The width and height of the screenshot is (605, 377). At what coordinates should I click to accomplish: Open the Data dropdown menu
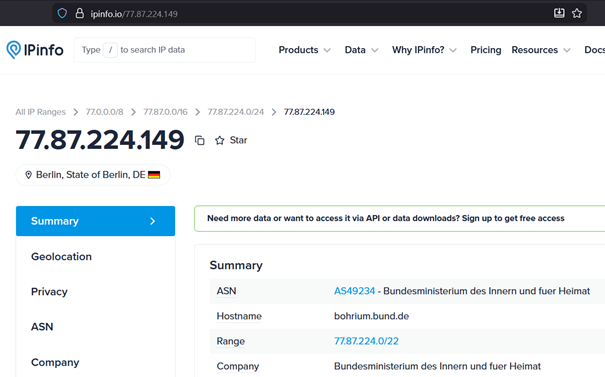(361, 50)
